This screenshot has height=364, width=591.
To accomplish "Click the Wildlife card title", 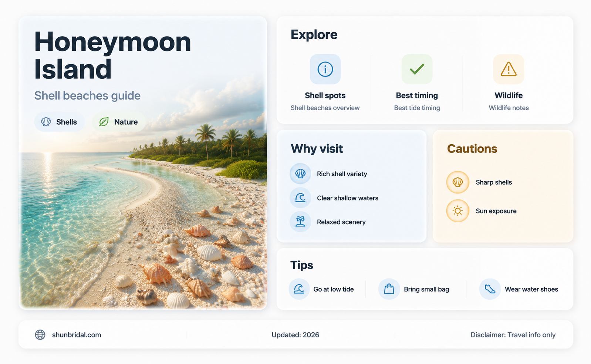I will (509, 95).
